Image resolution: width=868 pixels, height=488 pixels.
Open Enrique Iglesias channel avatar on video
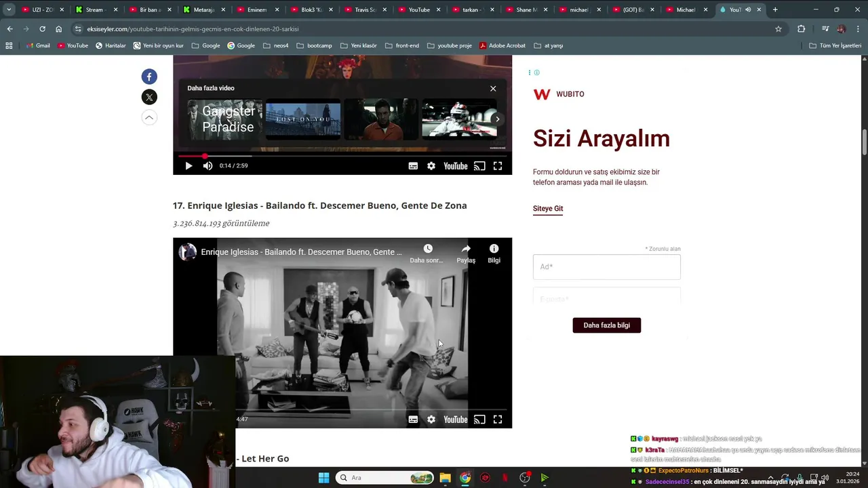coord(188,252)
